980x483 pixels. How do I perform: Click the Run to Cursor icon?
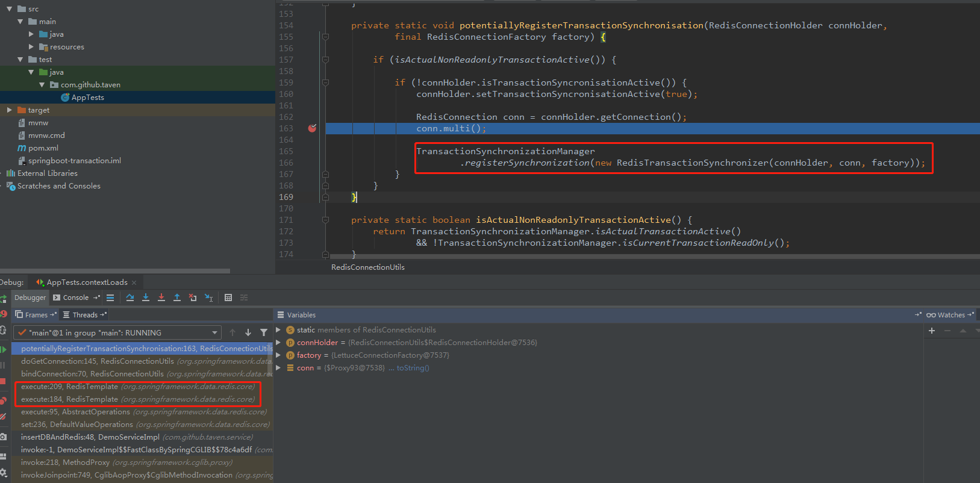tap(208, 298)
